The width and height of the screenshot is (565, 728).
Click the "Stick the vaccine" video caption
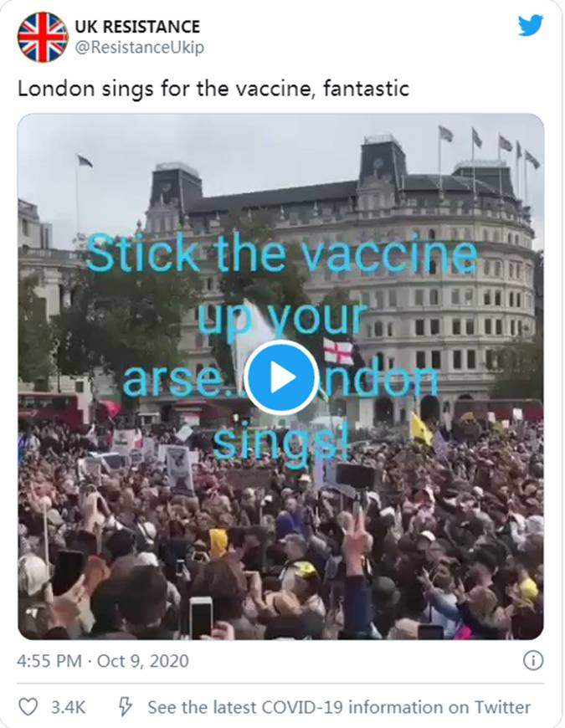(x=281, y=254)
